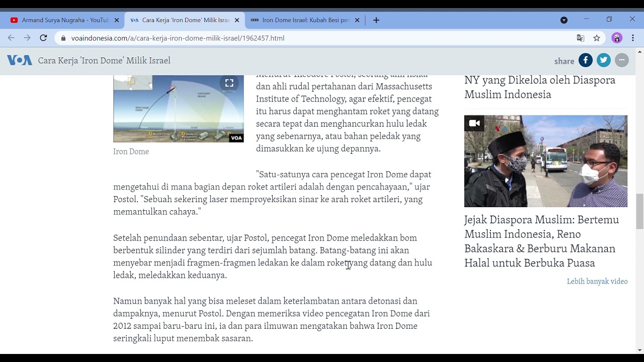644x362 pixels.
Task: Click 'Lebih banyak video' link
Action: (x=597, y=282)
